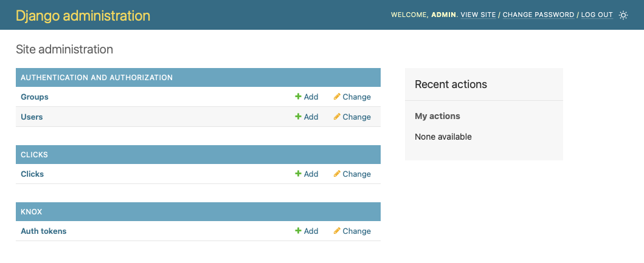Toggle the light/dark theme icon
This screenshot has width=644, height=263.
[x=623, y=15]
